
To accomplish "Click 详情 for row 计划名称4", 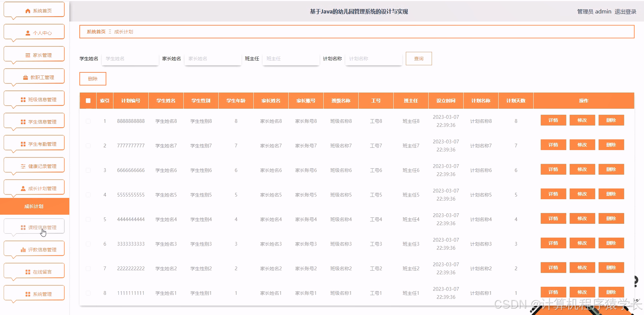I will 553,218.
